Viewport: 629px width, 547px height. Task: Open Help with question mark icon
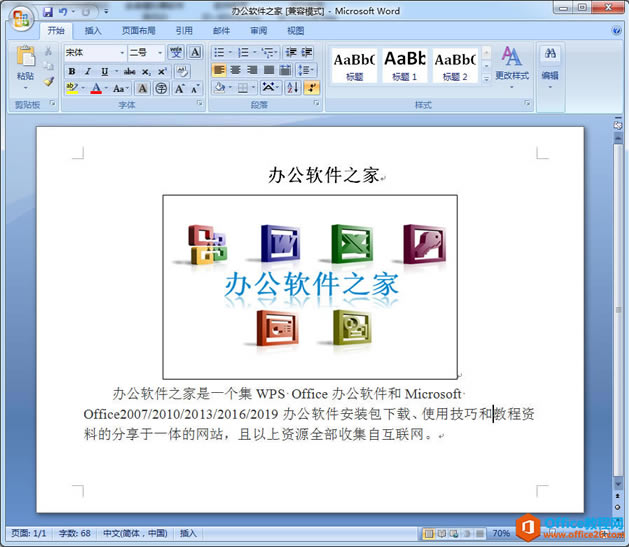(x=617, y=30)
